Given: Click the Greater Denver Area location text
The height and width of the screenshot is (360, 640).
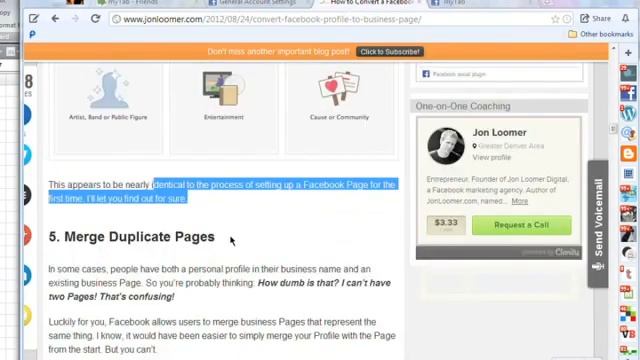Looking at the screenshot, I should 511,146.
